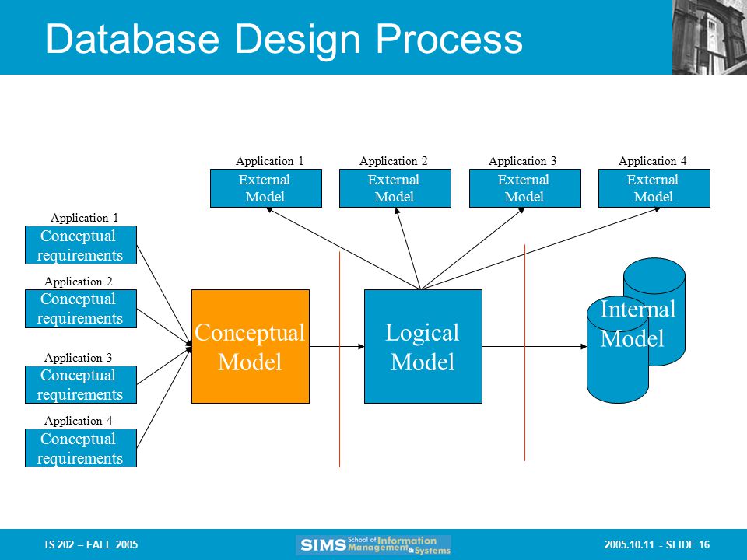
Task: Click the Internal Model cylinder icon
Action: [636, 331]
